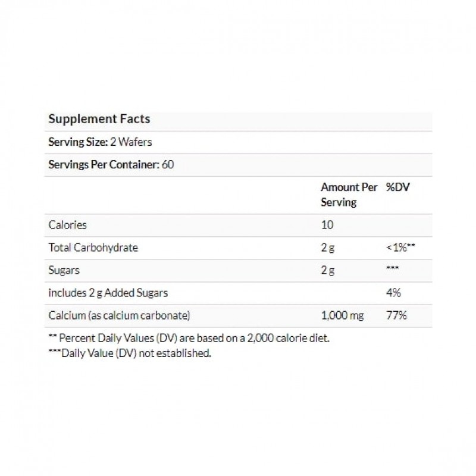Click the Amount Per Serving column header
The width and height of the screenshot is (476, 476).
click(x=349, y=195)
